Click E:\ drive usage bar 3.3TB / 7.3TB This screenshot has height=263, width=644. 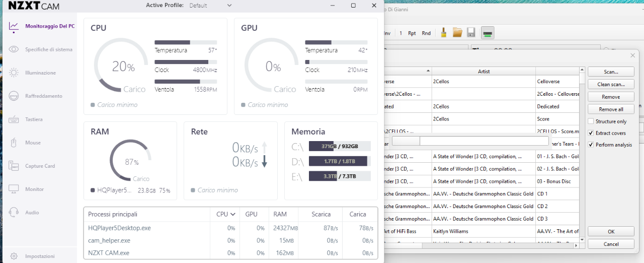coord(340,176)
